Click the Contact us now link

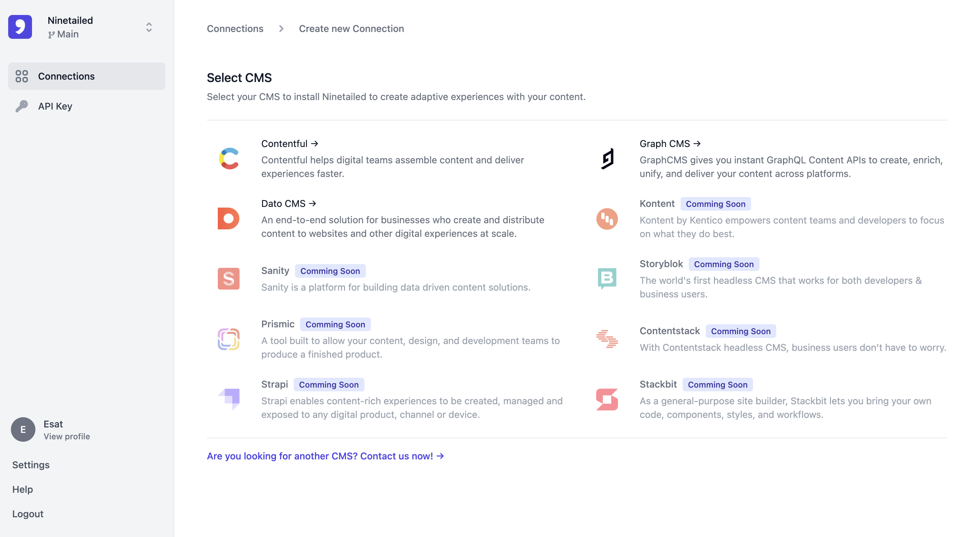(325, 456)
